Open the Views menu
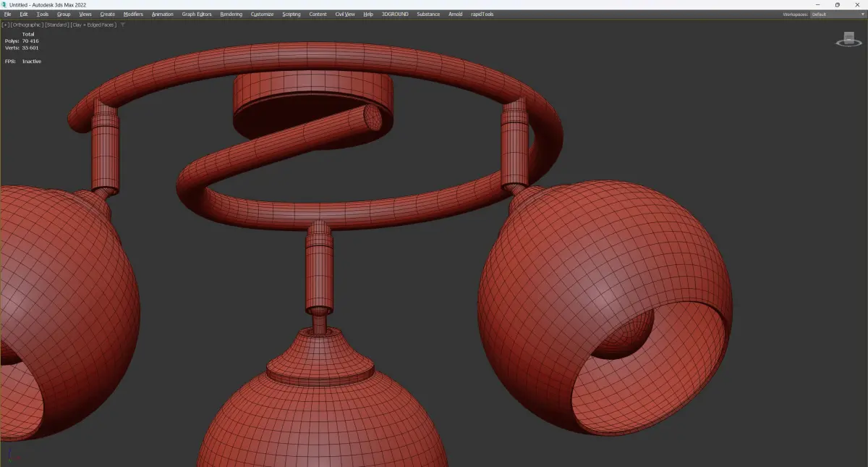Viewport: 868px width, 467px height. click(85, 14)
